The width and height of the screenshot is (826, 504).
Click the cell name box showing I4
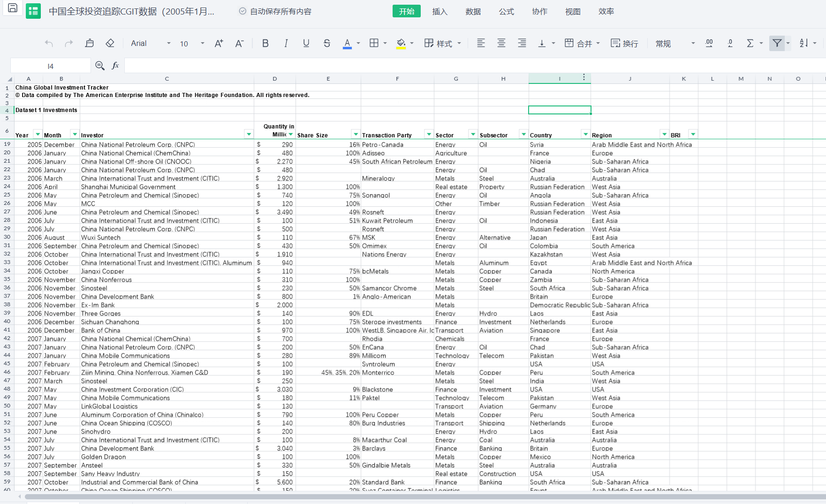[51, 66]
